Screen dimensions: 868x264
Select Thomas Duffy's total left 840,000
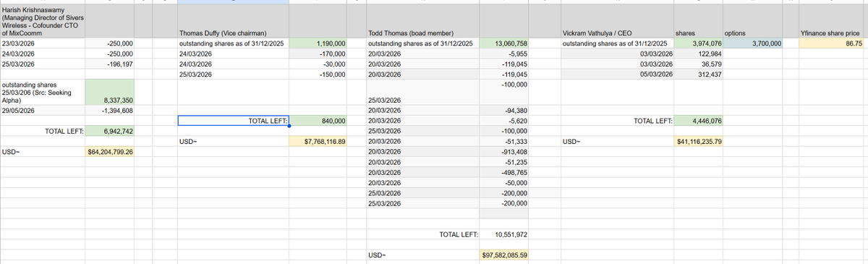pyautogui.click(x=318, y=121)
